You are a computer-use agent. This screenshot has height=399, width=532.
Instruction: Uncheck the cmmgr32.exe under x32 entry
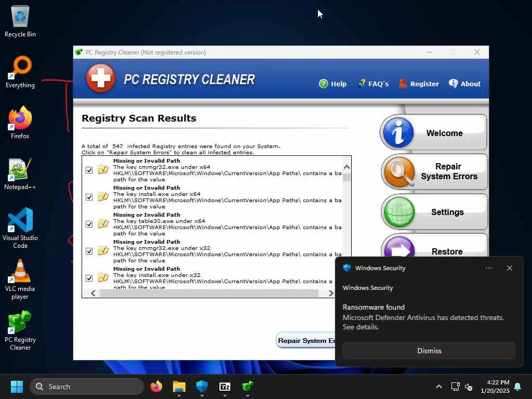point(89,251)
